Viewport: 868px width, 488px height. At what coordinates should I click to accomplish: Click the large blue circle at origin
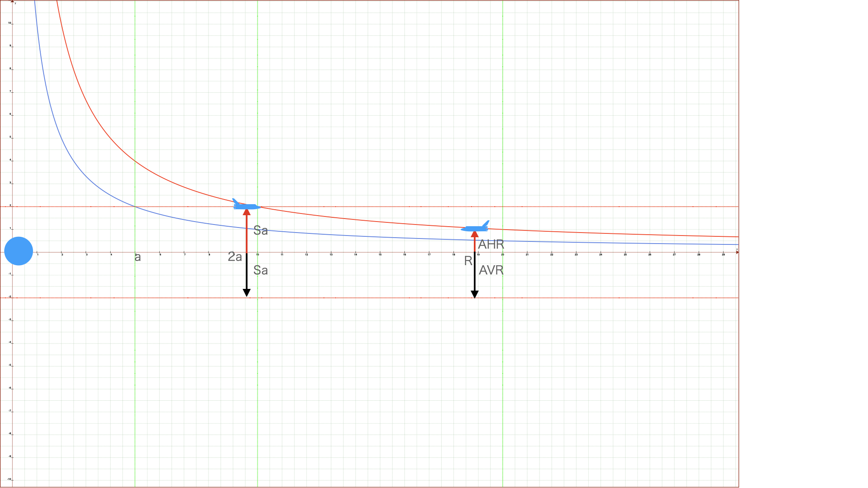[x=19, y=251]
